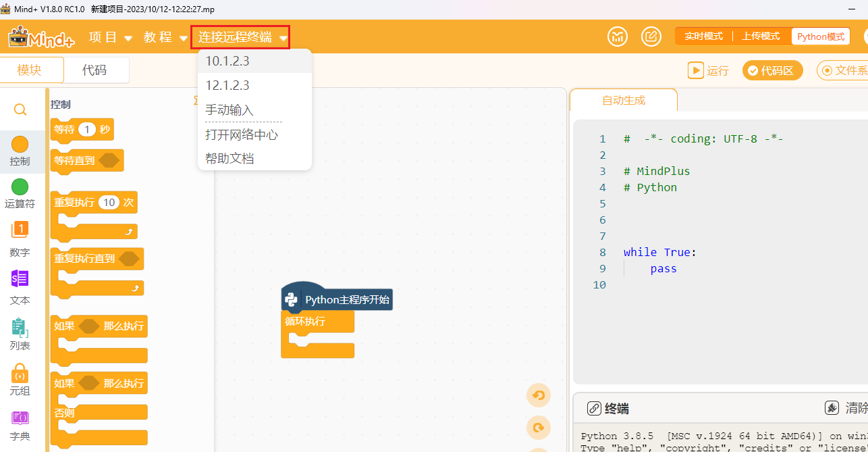Switch to 实时模式

click(x=703, y=36)
